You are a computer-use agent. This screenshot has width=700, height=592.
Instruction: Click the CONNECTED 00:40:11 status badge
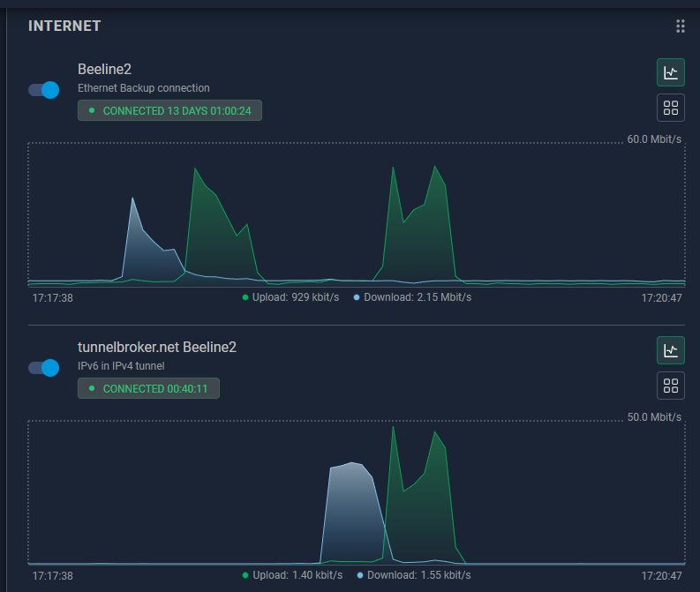[x=148, y=388]
